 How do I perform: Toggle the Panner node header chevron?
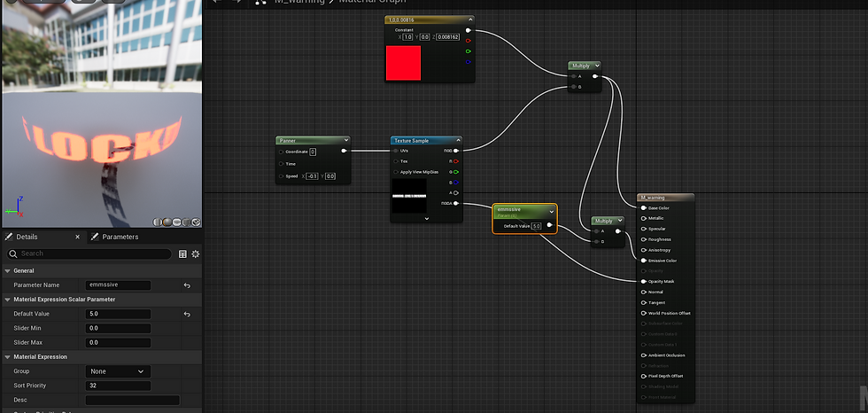346,141
